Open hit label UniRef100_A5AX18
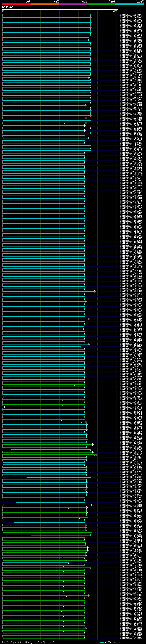The height and width of the screenshot is (644, 146). coord(131,32)
